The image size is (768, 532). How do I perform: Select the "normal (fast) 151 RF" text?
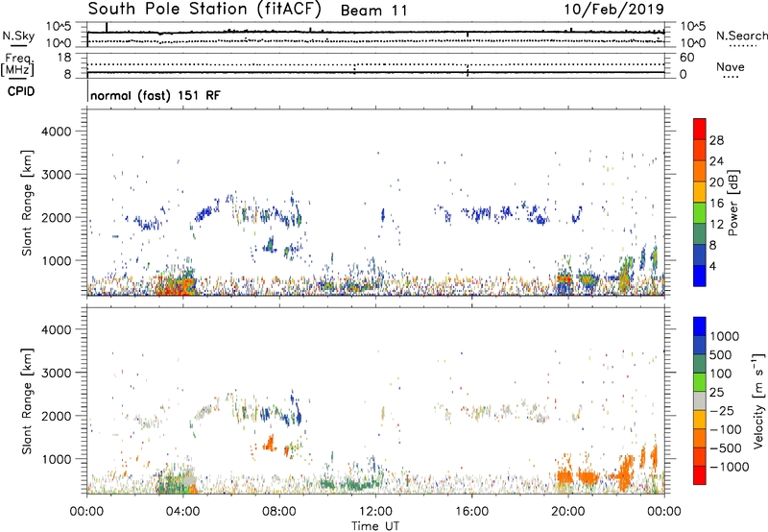click(156, 95)
